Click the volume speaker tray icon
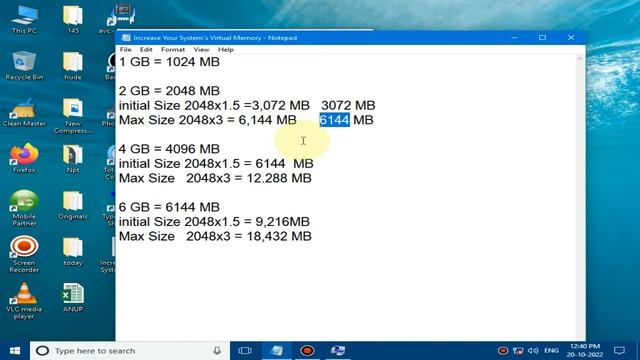The width and height of the screenshot is (640, 360). (532, 351)
